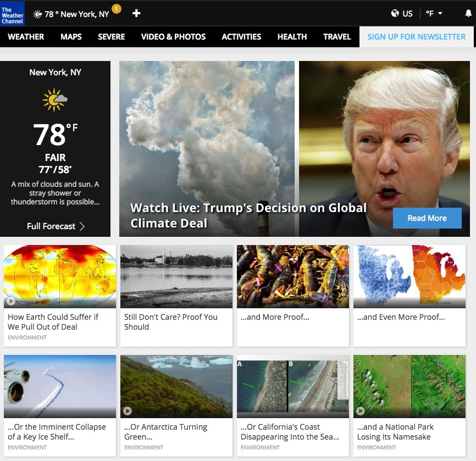
Task: Open the Watch Live Trump's Decision headline
Action: [248, 215]
